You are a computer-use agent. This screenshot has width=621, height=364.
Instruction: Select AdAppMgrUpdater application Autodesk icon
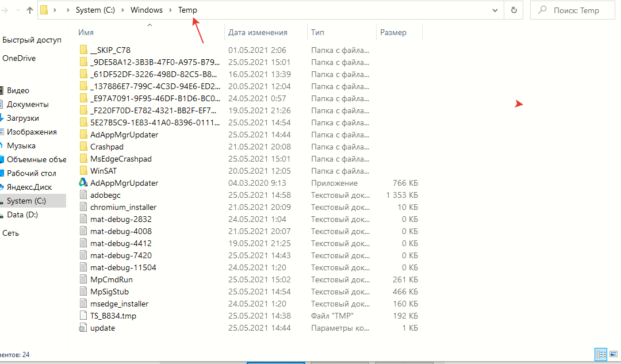pos(83,183)
